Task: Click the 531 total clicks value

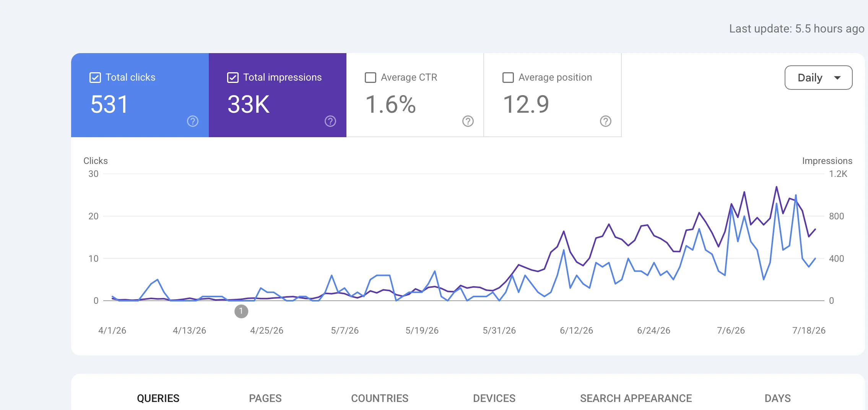Action: (109, 104)
